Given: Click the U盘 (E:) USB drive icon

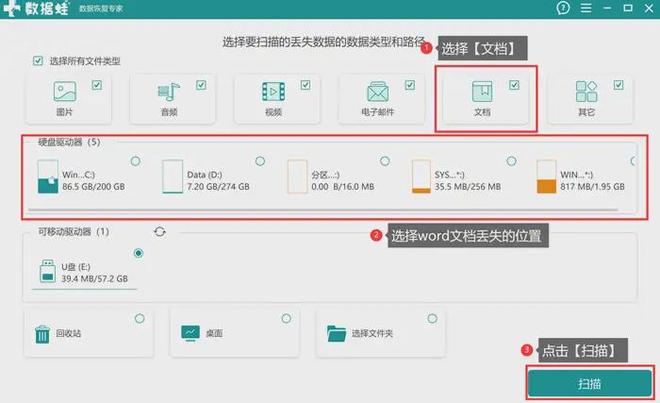Looking at the screenshot, I should pyautogui.click(x=48, y=271).
